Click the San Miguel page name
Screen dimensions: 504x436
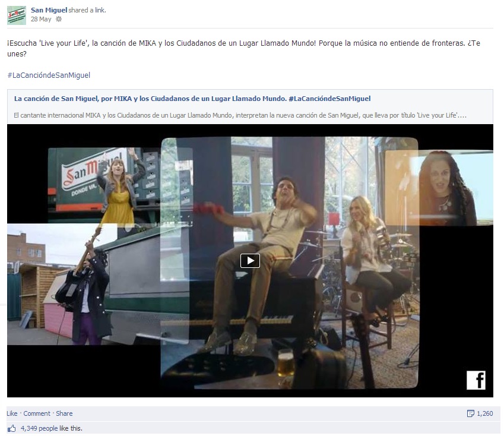click(49, 10)
